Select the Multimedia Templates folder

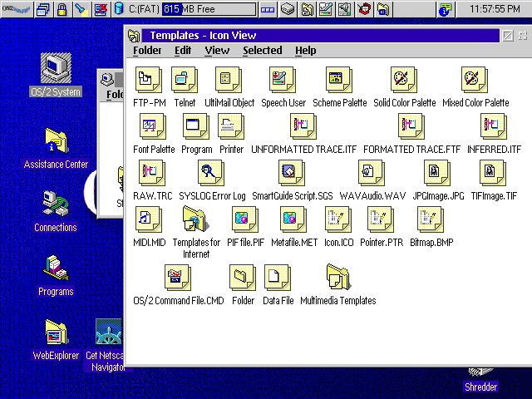click(x=338, y=277)
